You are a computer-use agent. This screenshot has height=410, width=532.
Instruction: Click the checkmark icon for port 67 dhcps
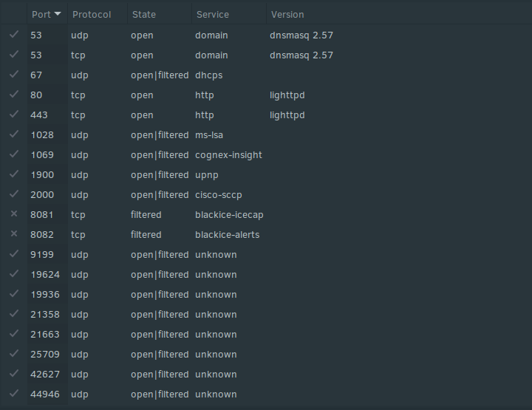[x=13, y=74]
